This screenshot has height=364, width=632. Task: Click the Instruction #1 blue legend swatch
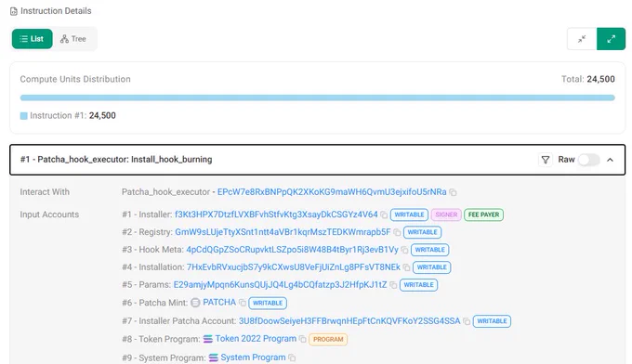(24, 116)
